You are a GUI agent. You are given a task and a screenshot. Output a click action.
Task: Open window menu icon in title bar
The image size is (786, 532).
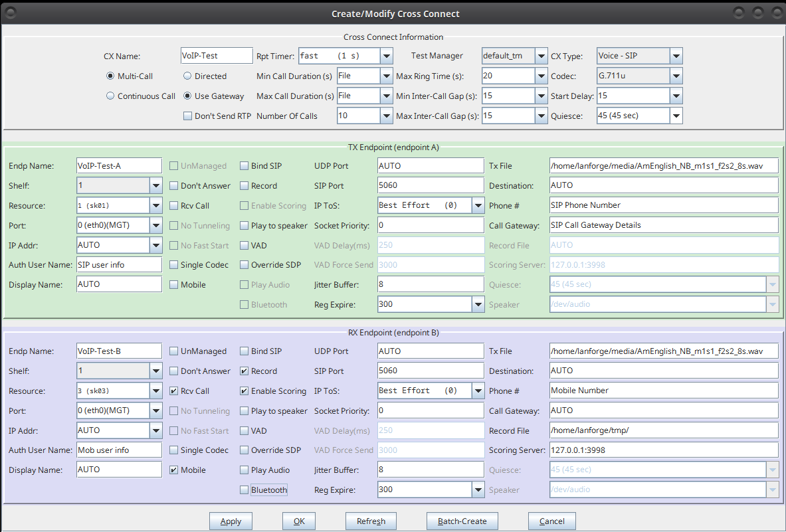(x=10, y=13)
